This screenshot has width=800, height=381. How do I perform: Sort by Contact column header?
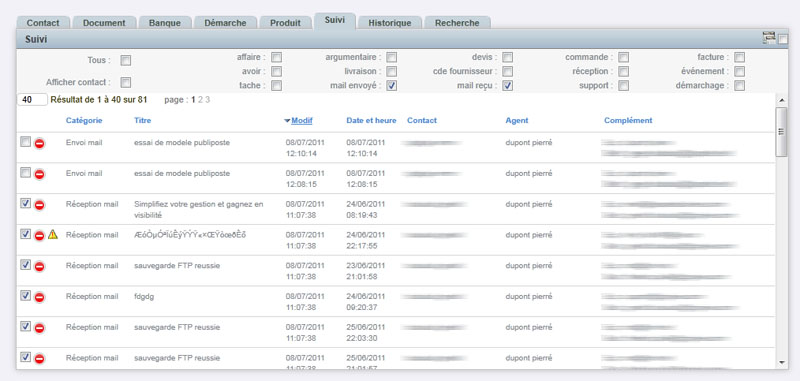422,121
